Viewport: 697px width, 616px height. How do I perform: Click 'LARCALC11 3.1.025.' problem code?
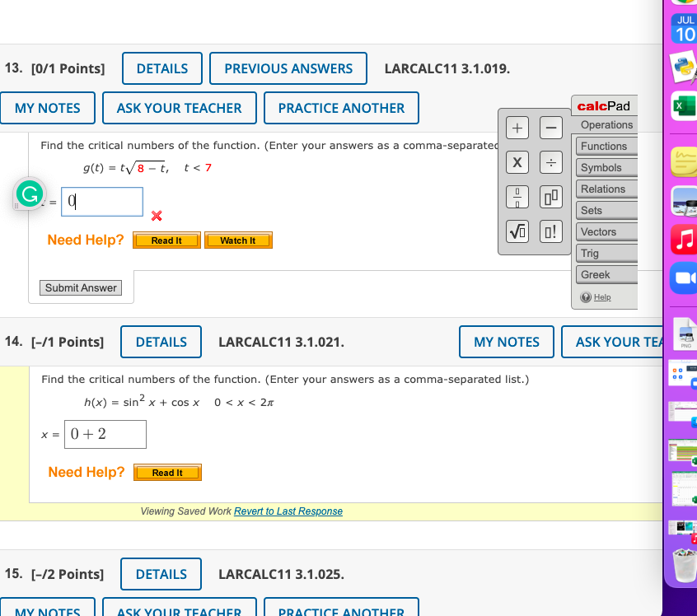pos(281,574)
